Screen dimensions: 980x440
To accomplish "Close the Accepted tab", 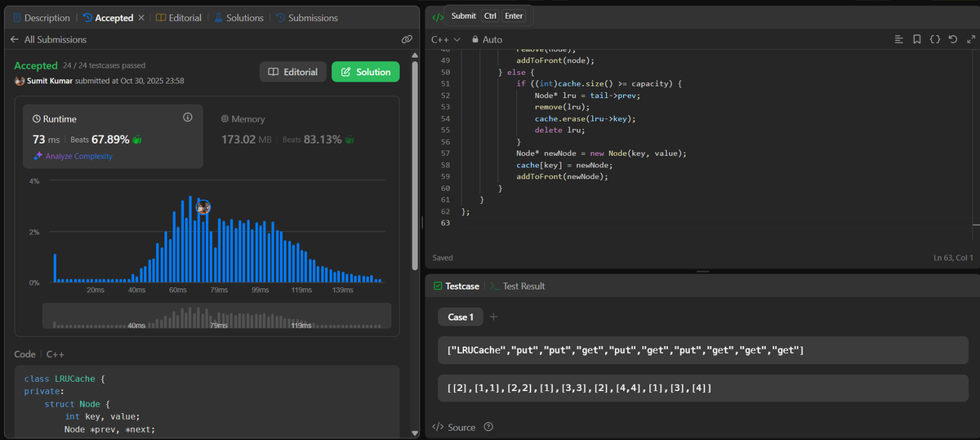I will (x=141, y=17).
